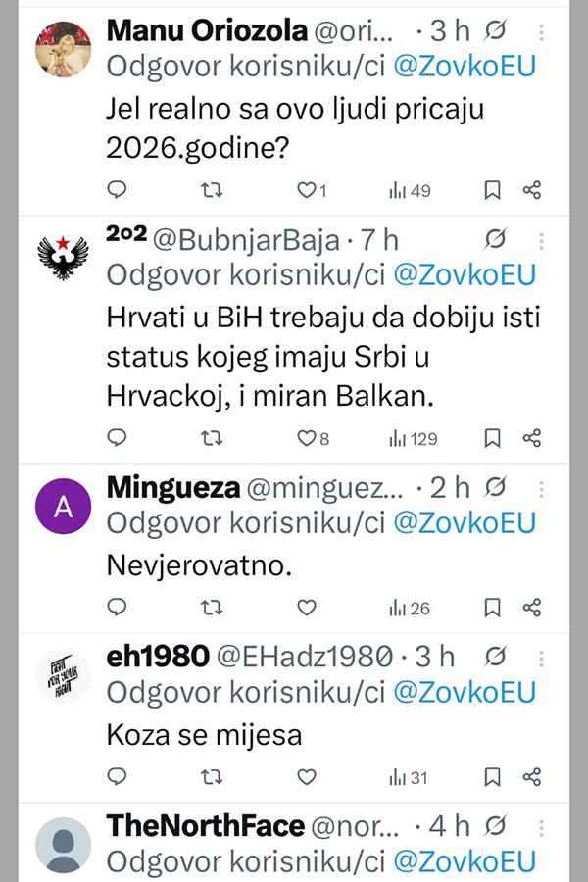
Task: Share Mingueza's tweet
Action: tap(532, 608)
